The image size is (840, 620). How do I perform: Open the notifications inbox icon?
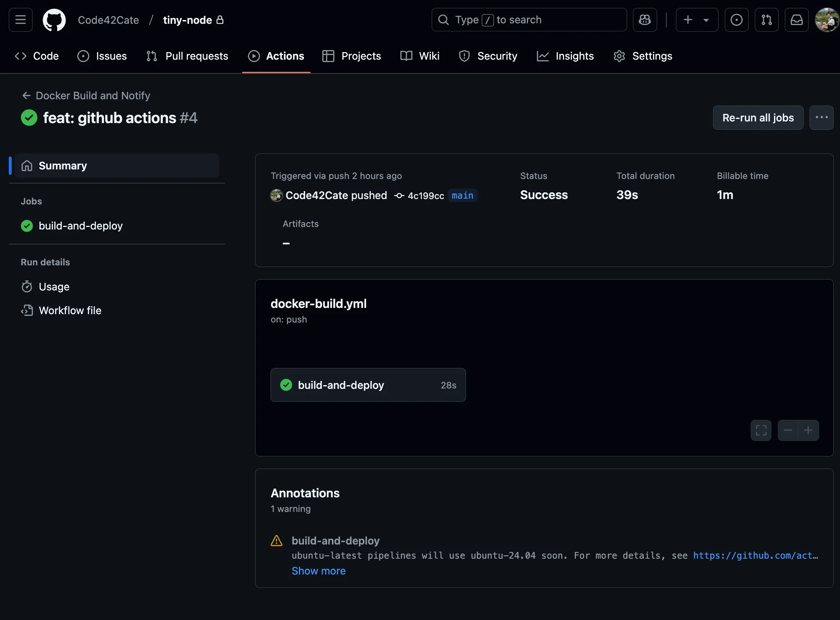(x=797, y=20)
